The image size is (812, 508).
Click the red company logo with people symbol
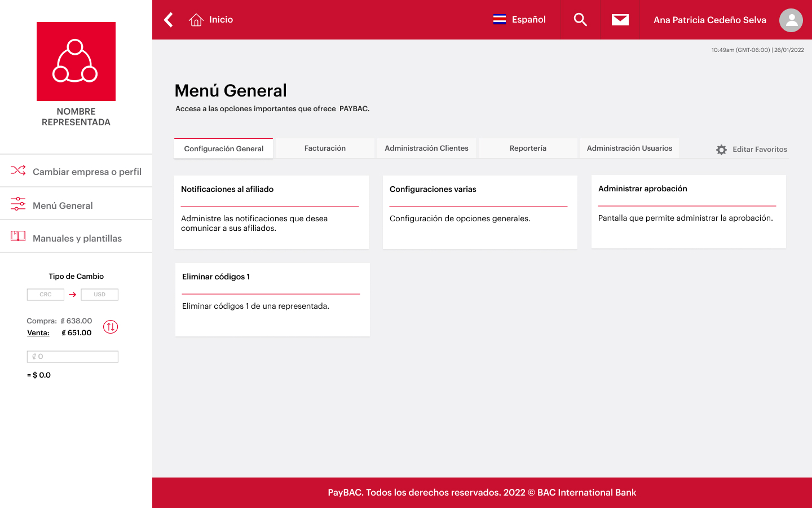[x=76, y=62]
